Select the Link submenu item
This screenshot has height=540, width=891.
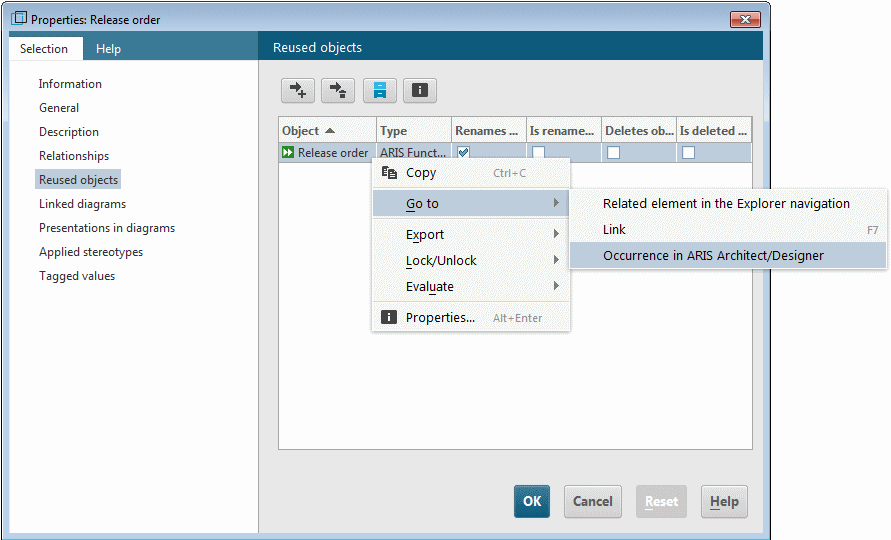tap(728, 230)
